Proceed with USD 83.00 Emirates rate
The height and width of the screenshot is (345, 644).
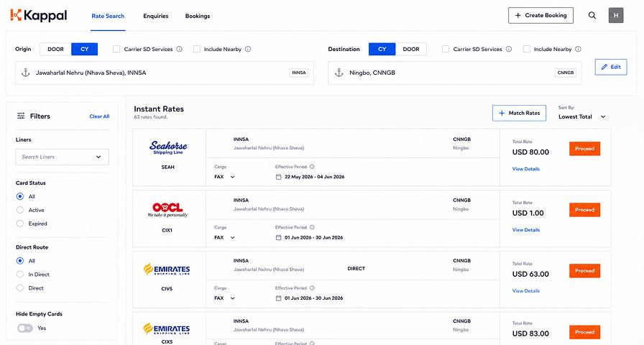tap(584, 332)
